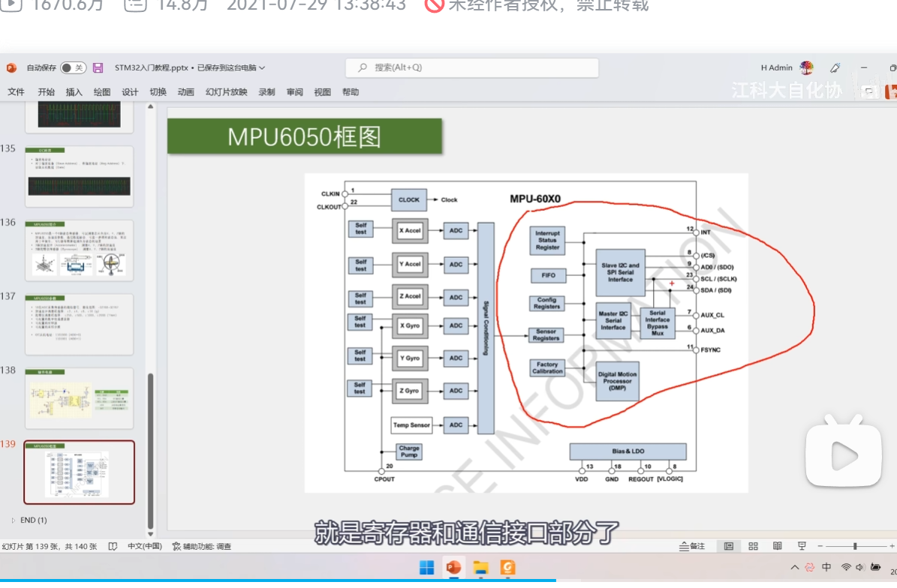The width and height of the screenshot is (897, 588).
Task: Click the pen icon beside the account avatar
Action: (835, 67)
